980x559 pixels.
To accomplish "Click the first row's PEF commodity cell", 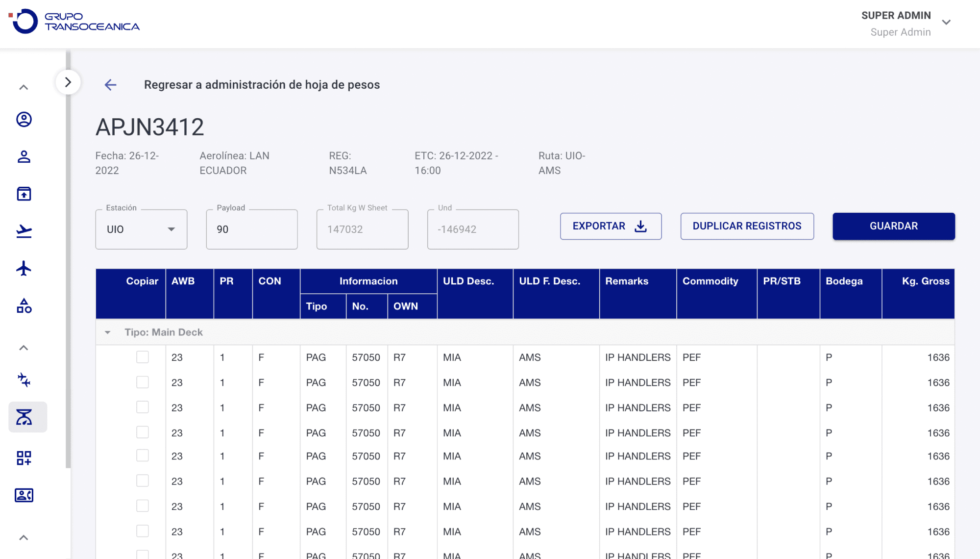I will [x=691, y=357].
